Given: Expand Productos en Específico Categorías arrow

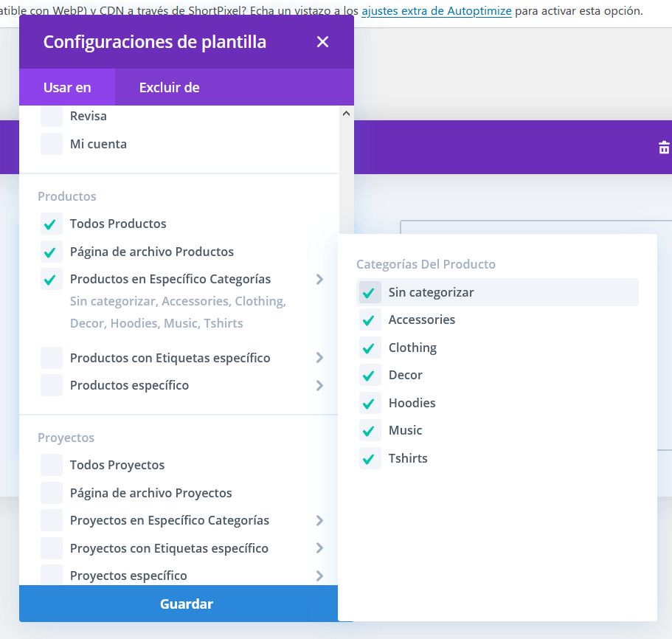Looking at the screenshot, I should click(319, 280).
